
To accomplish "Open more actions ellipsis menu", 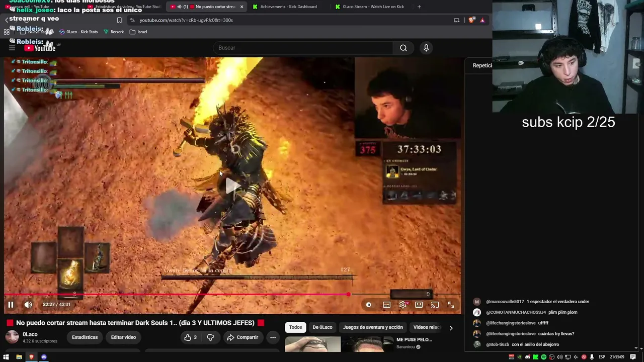I will click(273, 337).
